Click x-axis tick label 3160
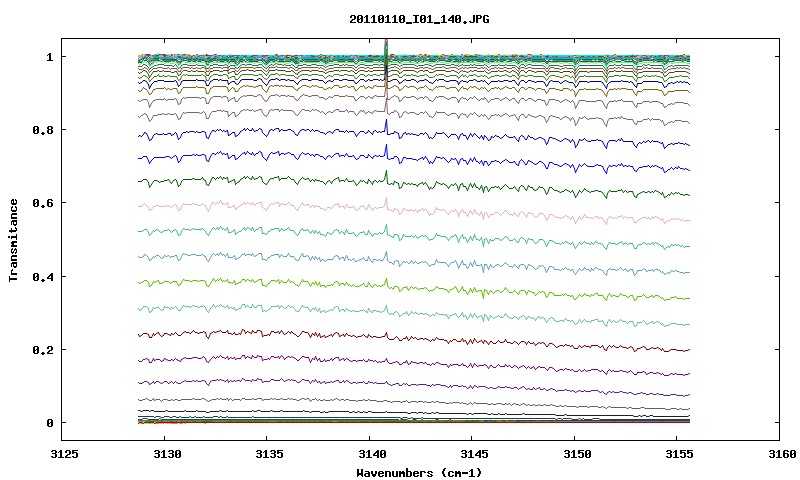The height and width of the screenshot is (480, 800). pos(782,454)
